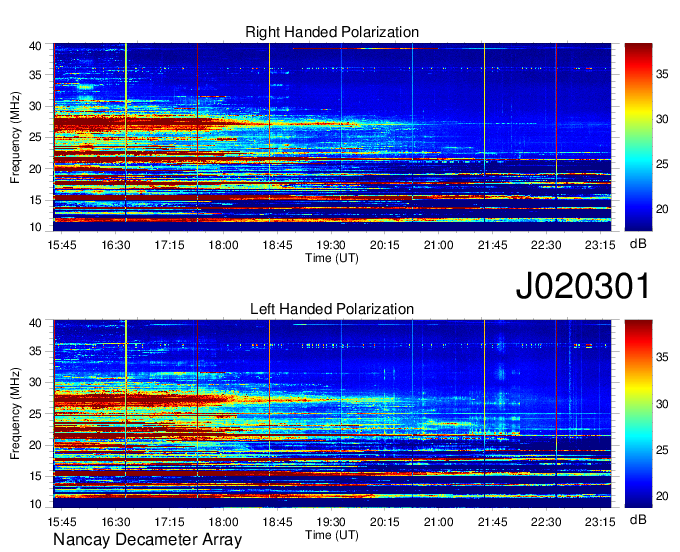This screenshot has height=552, width=680.
Task: Click the 17:15 tick on the left-handed time axis
Action: click(x=170, y=522)
